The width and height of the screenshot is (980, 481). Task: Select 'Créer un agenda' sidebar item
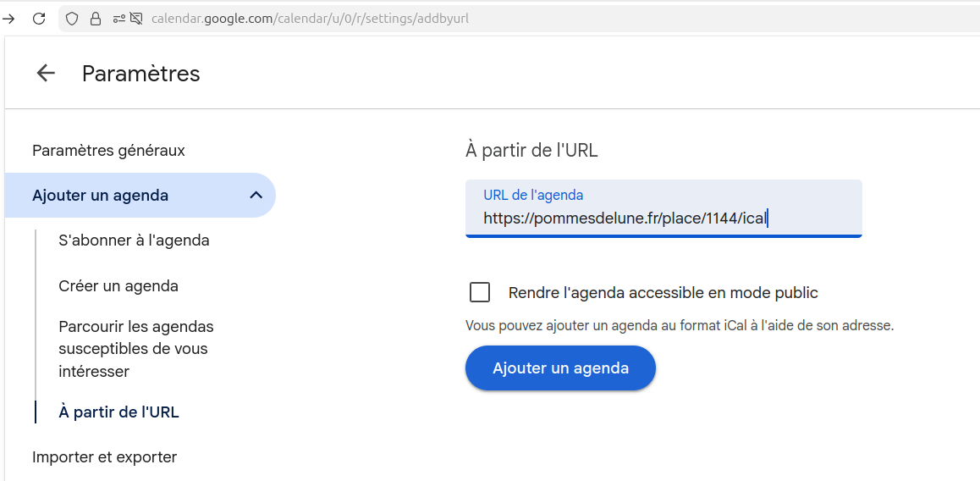pyautogui.click(x=118, y=286)
